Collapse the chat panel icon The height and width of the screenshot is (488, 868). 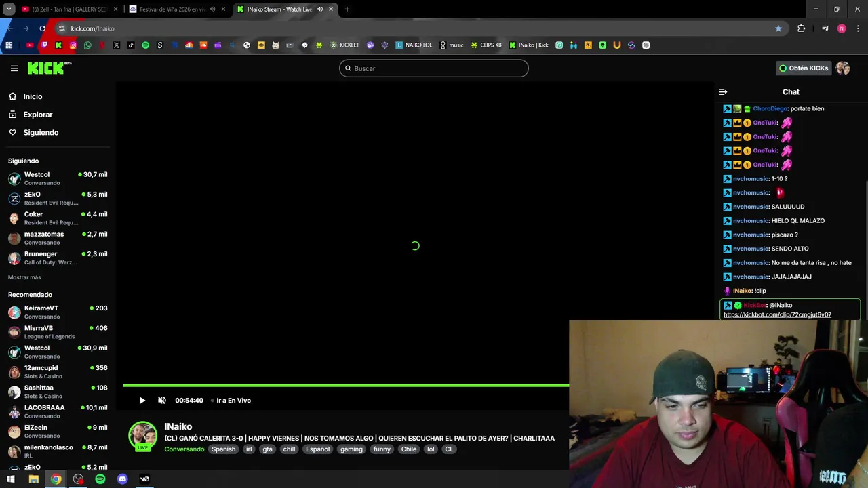click(723, 91)
